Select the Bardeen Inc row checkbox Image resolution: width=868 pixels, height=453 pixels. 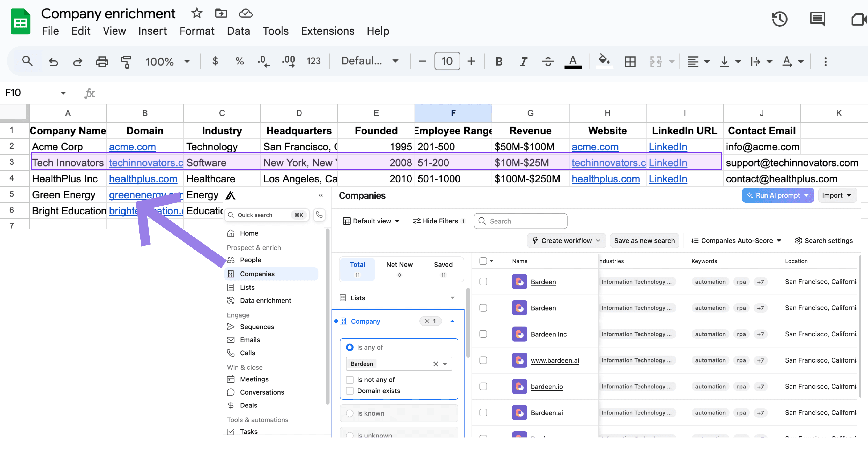pyautogui.click(x=483, y=334)
